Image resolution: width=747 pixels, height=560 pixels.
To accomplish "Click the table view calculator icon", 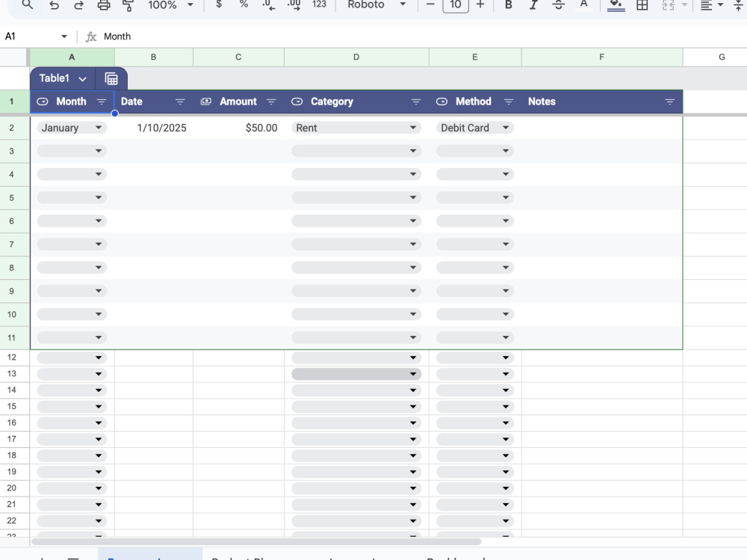I will [x=111, y=78].
